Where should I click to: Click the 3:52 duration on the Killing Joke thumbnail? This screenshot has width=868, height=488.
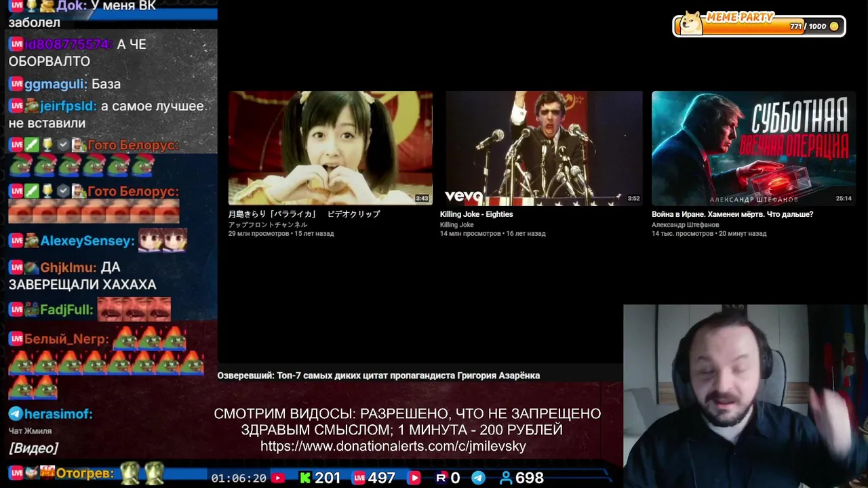(x=633, y=199)
